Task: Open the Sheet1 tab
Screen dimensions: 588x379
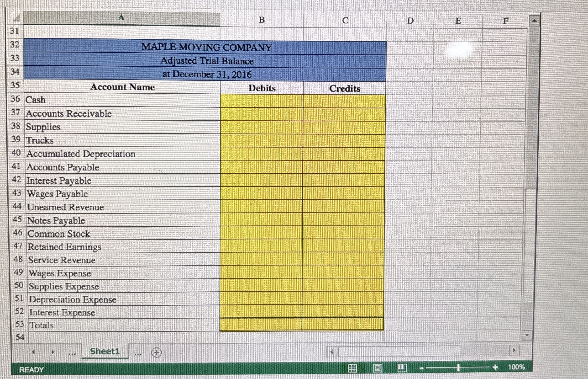Action: pos(105,351)
